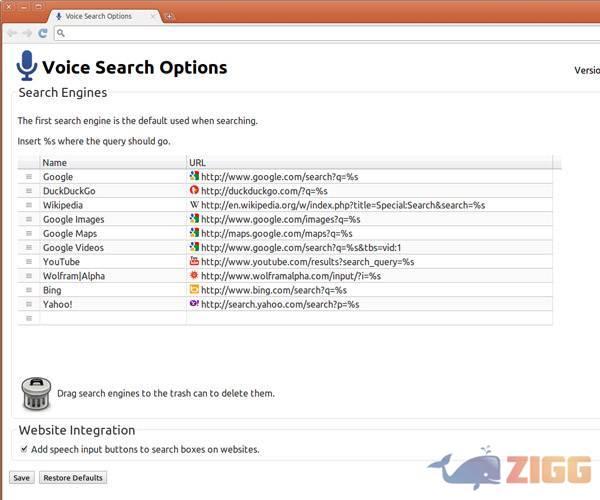Image resolution: width=600 pixels, height=500 pixels.
Task: Click the Restore Defaults button
Action: 72,478
